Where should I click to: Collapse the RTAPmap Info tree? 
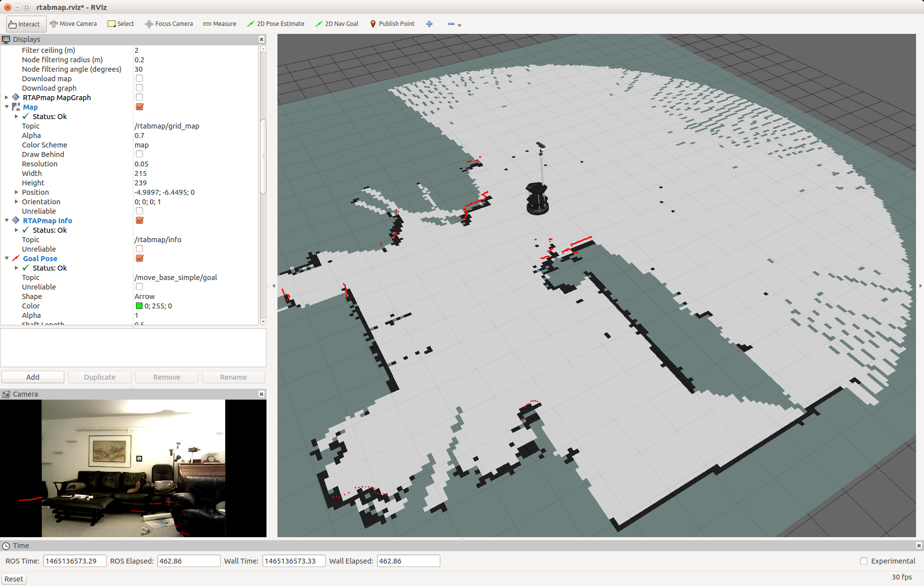point(6,221)
